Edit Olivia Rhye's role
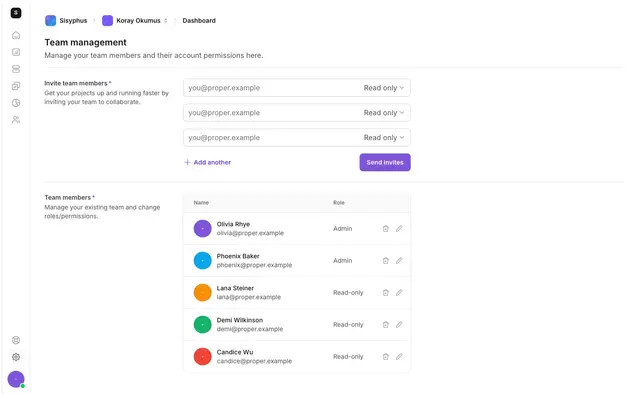640x394 pixels. tap(399, 229)
